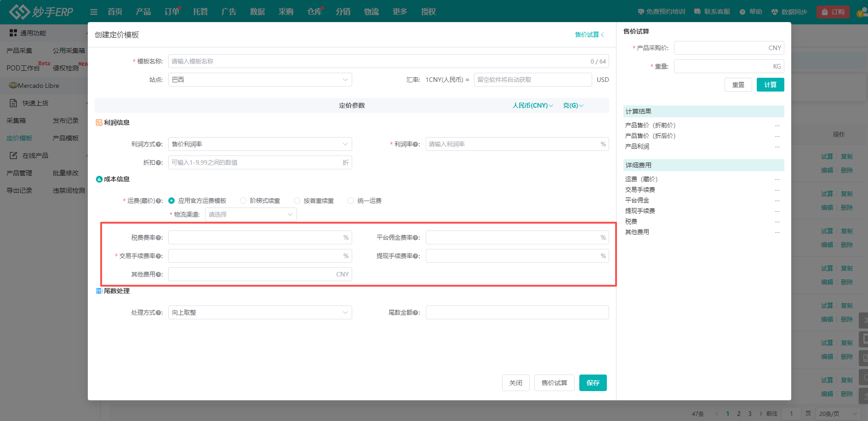This screenshot has width=868, height=421.
Task: Select the 按首重续重 radio option
Action: (297, 201)
